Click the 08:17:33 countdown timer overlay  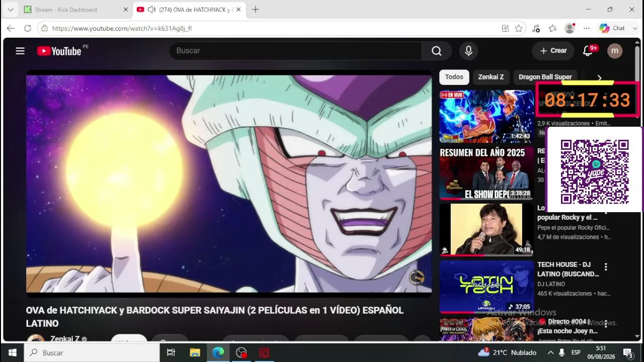click(587, 100)
